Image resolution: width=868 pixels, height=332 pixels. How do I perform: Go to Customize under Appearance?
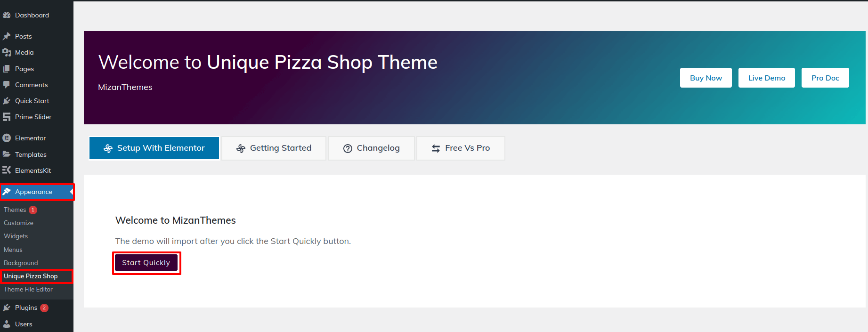pyautogui.click(x=19, y=223)
